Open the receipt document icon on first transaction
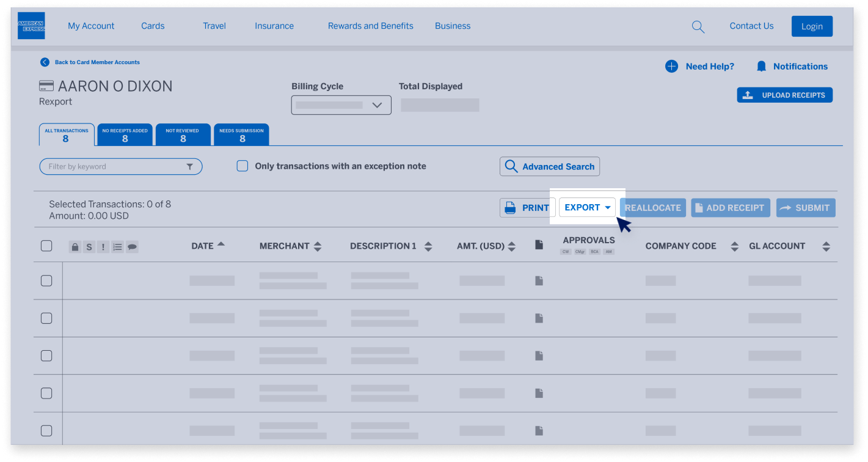868x462 pixels. click(x=539, y=280)
